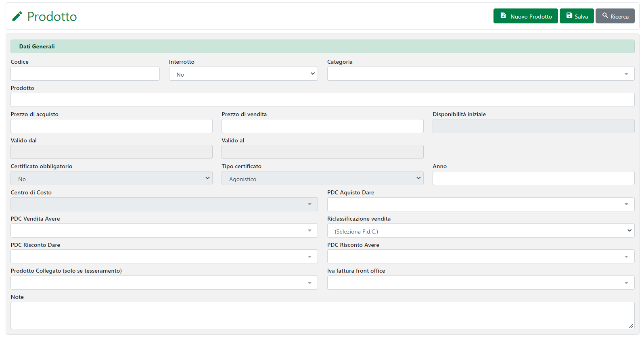Click the Prezzo di vendita field
The width and height of the screenshot is (644, 338).
tap(322, 126)
